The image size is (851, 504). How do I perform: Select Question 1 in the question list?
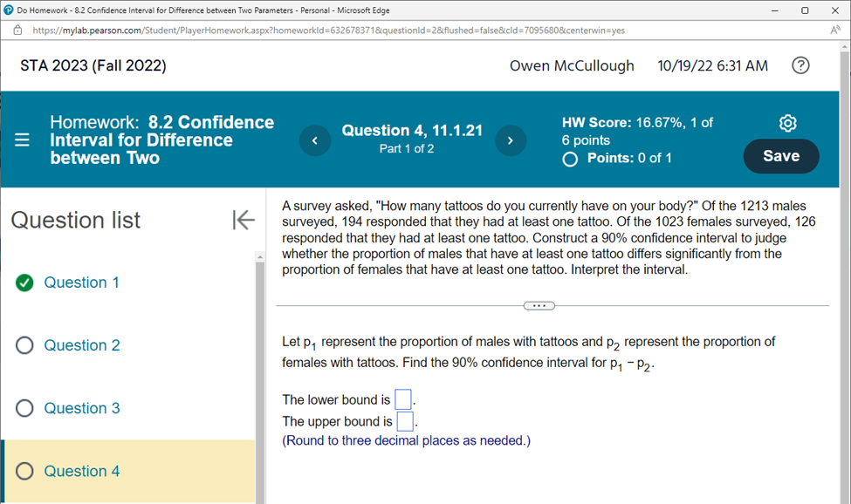[x=81, y=282]
